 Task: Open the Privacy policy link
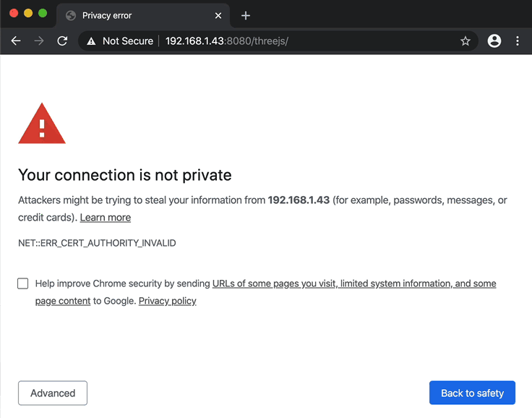click(167, 301)
